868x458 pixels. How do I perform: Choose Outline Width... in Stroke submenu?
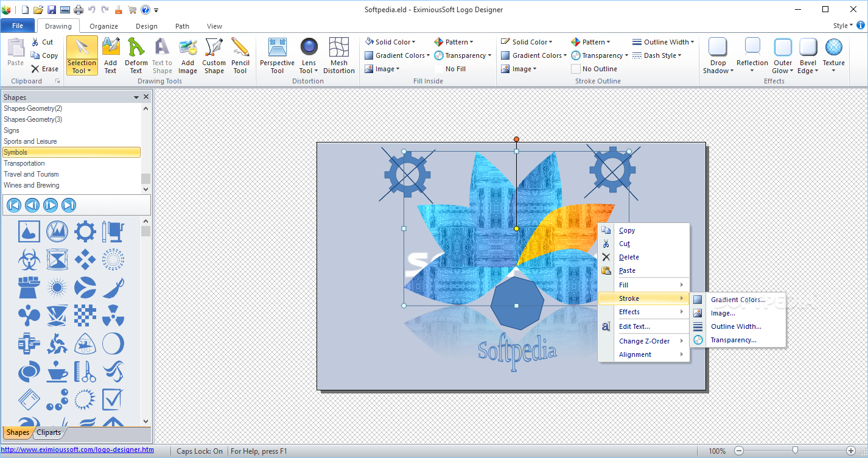coord(738,326)
